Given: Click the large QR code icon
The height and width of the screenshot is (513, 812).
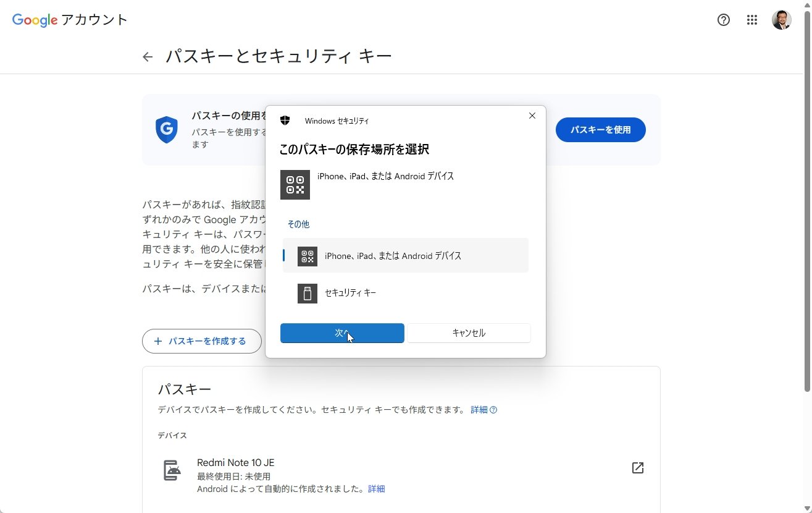Looking at the screenshot, I should 295,185.
